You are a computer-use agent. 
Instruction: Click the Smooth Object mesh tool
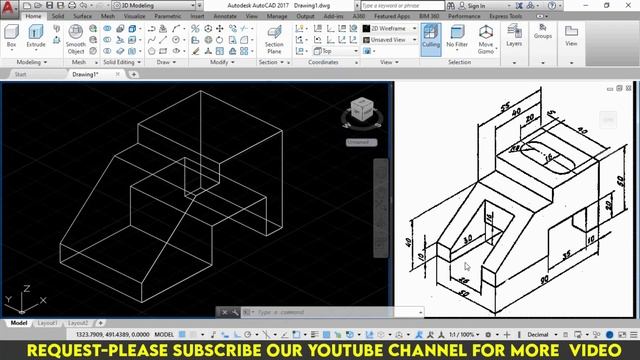click(x=76, y=39)
